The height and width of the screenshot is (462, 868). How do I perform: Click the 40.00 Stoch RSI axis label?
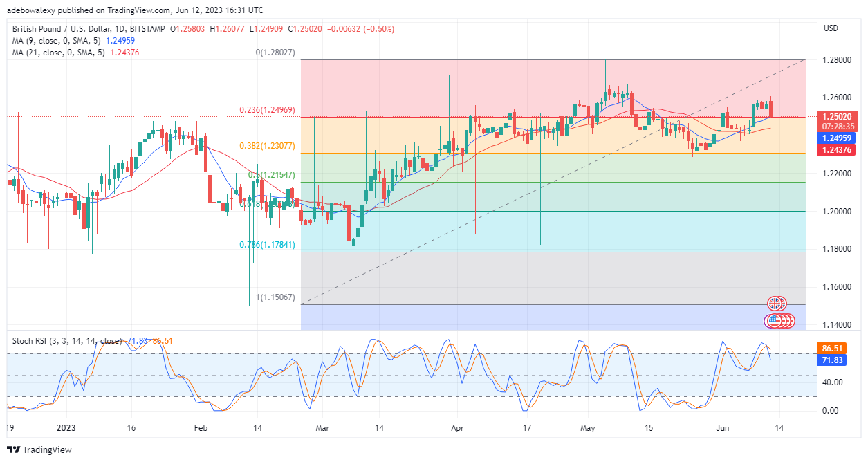pos(831,382)
